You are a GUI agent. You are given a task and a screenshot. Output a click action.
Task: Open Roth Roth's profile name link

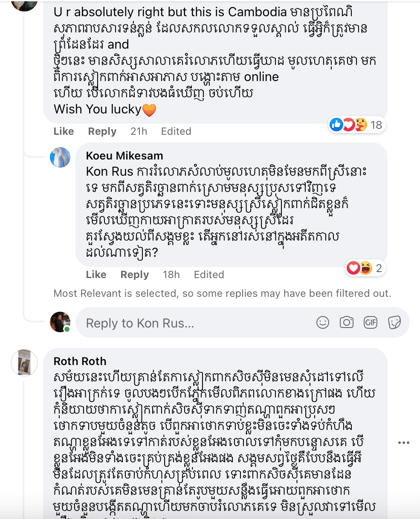pyautogui.click(x=80, y=361)
